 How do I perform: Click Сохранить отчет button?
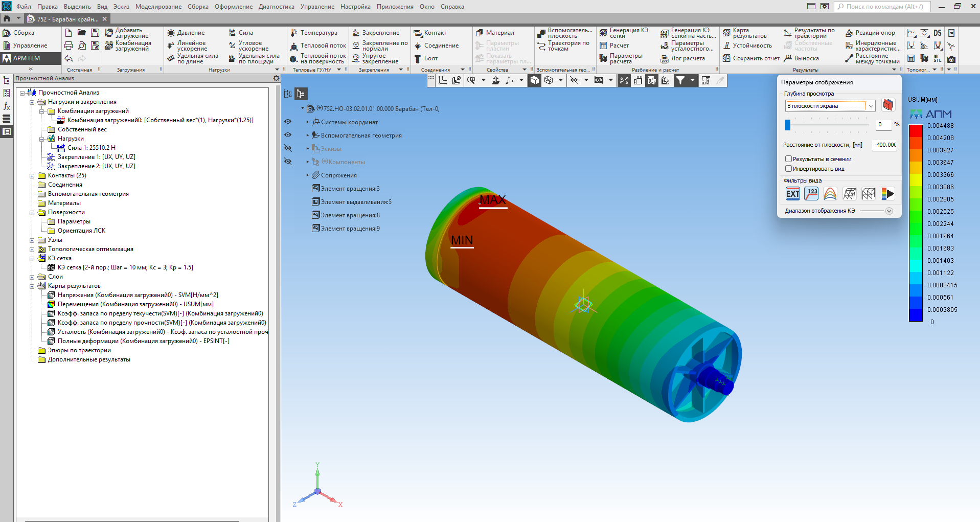(x=726, y=58)
